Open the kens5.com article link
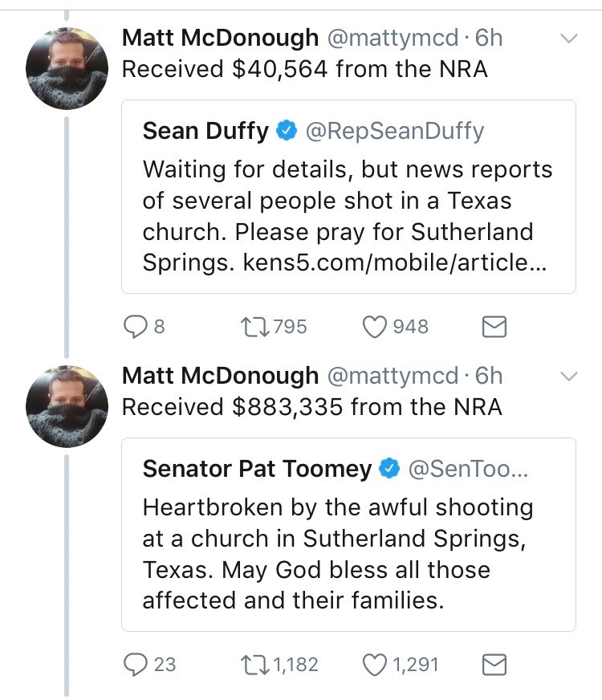 pyautogui.click(x=394, y=262)
